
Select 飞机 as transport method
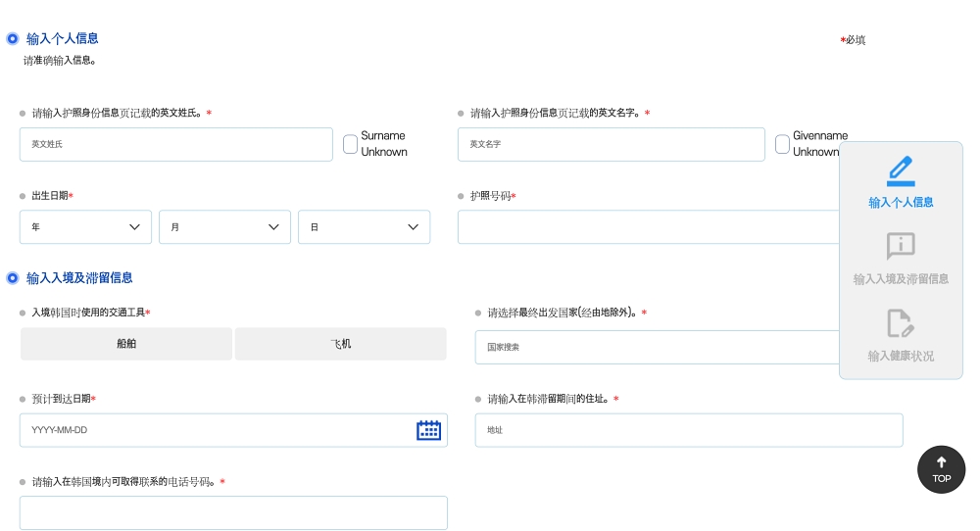coord(341,344)
